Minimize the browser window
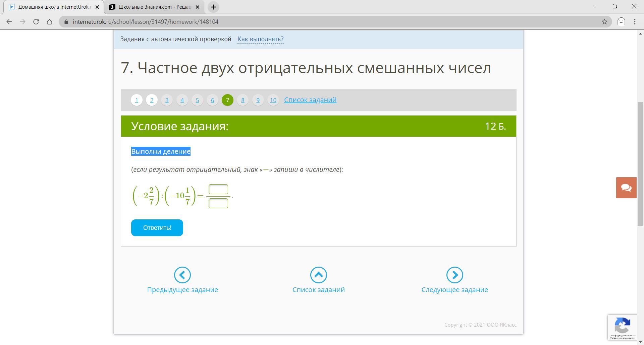This screenshot has width=644, height=345. click(x=596, y=6)
